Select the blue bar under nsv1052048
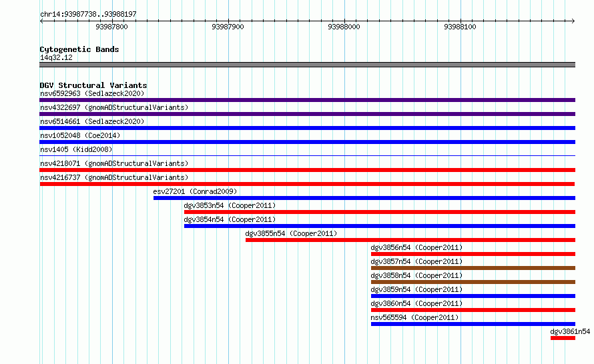Viewport: 594px width, 364px height. click(x=307, y=142)
